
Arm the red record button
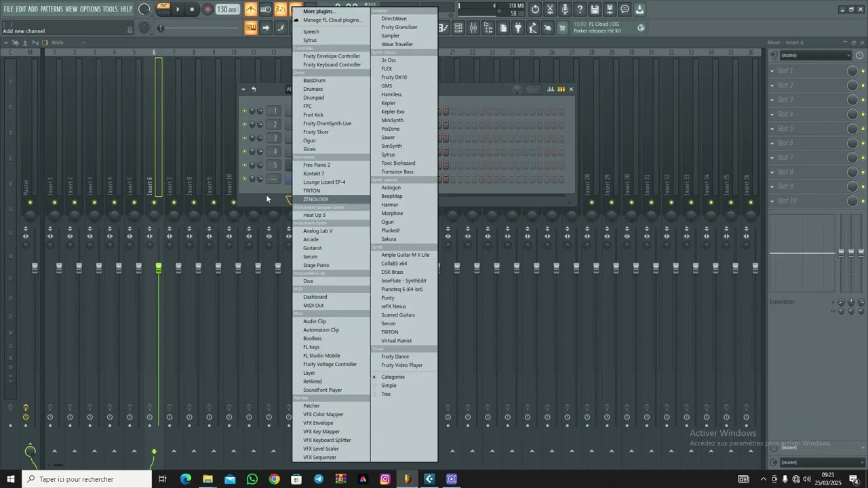click(208, 9)
